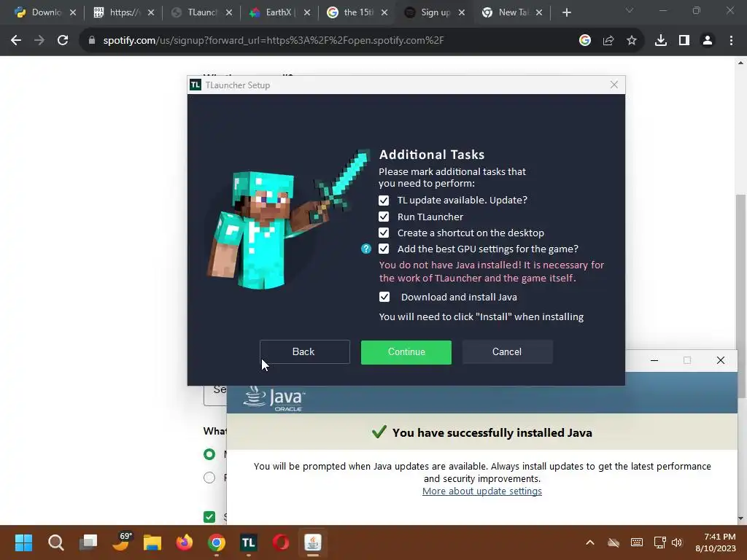Minimize the Java installer window
Image resolution: width=747 pixels, height=560 pixels.
(x=654, y=360)
